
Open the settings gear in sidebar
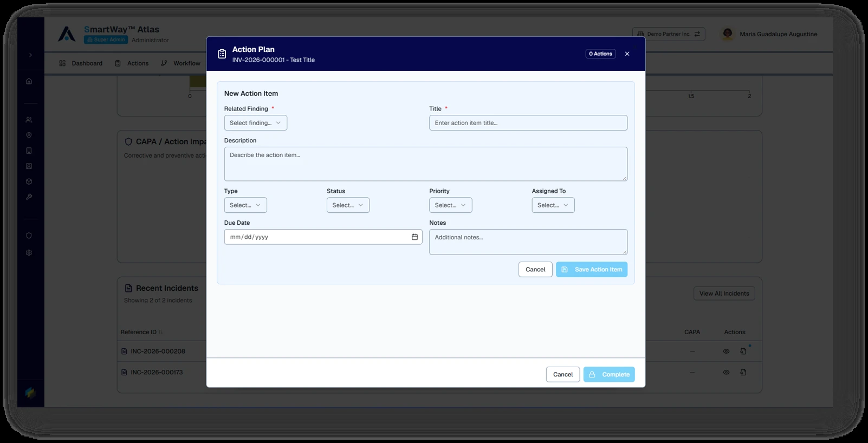(29, 253)
